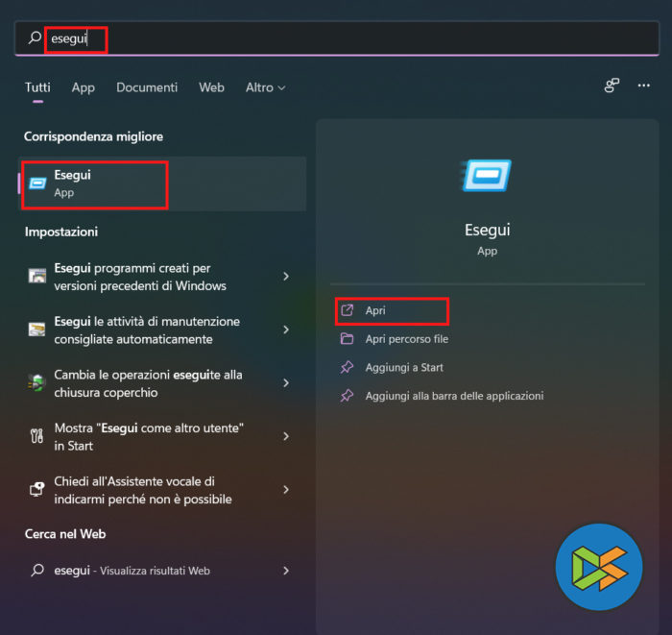Expand chevron for the web search result row

point(286,571)
